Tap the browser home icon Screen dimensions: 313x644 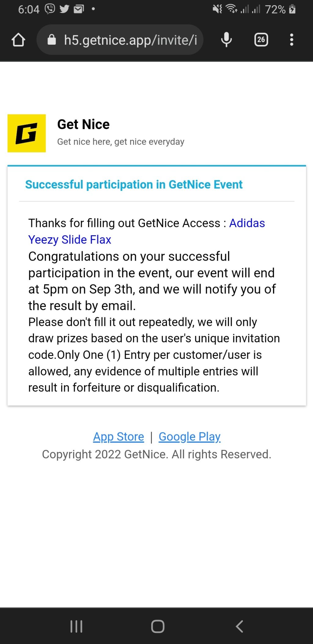click(18, 40)
